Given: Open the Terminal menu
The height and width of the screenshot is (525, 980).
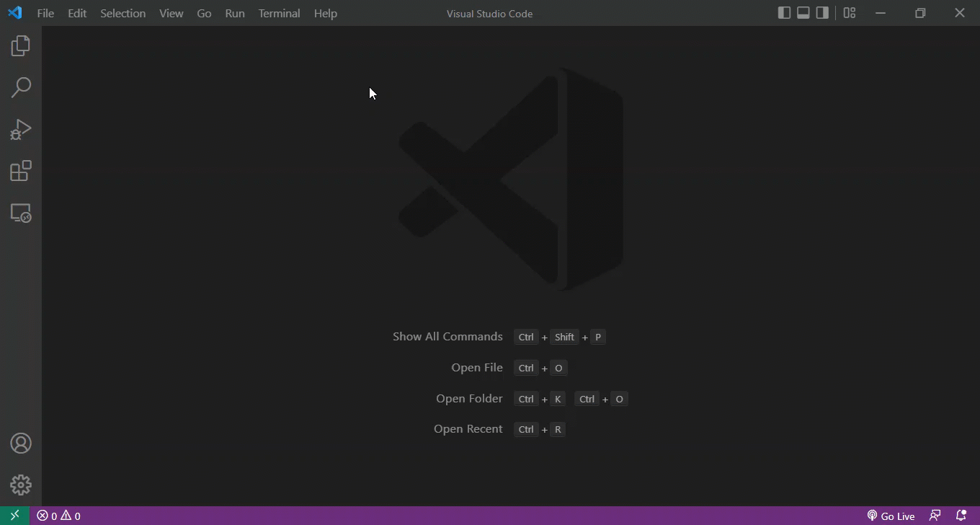Looking at the screenshot, I should coord(279,13).
